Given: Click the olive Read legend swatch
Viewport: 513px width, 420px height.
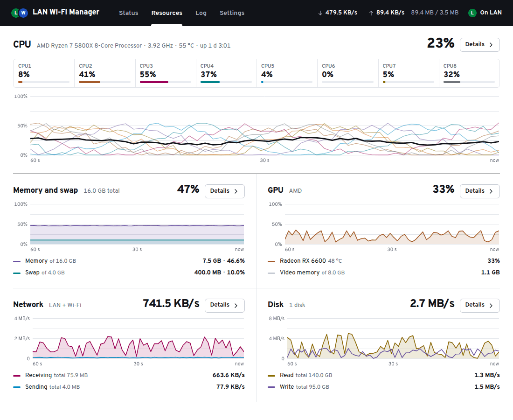Looking at the screenshot, I should click(x=271, y=376).
